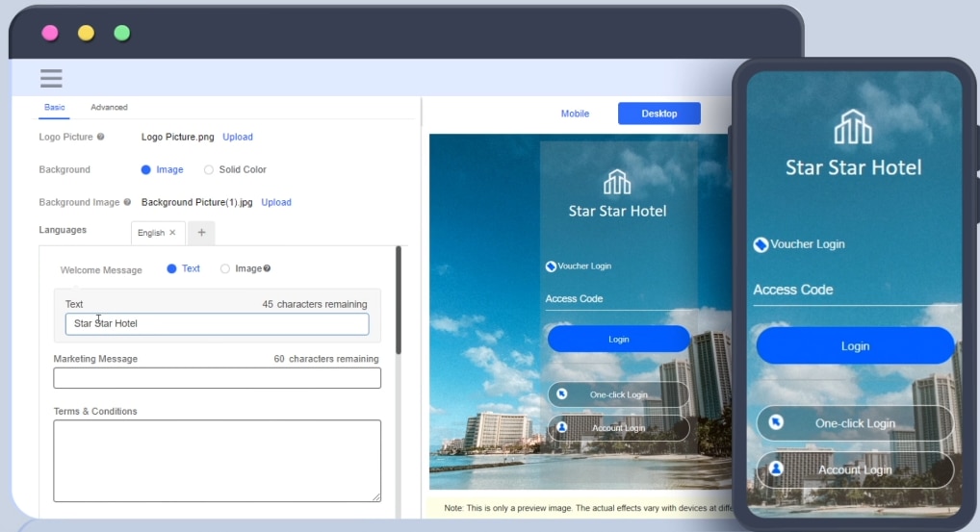Image resolution: width=980 pixels, height=532 pixels.
Task: Click Login button in phone mockup
Action: pos(855,346)
